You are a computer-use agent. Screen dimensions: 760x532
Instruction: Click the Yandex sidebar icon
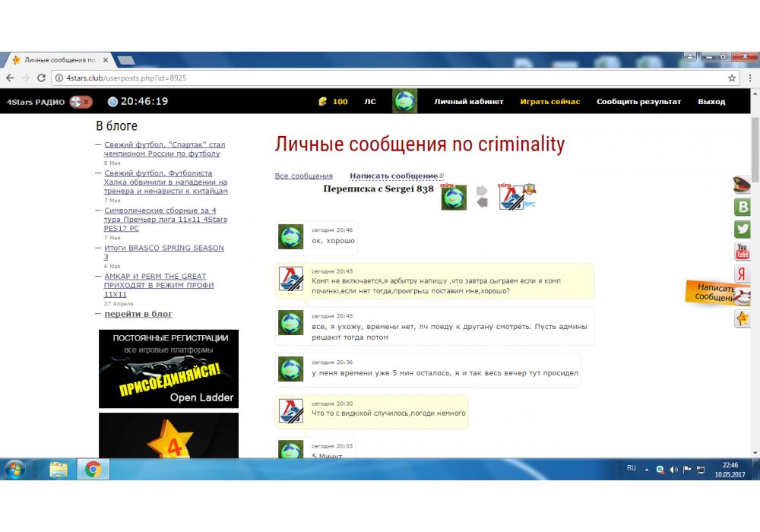pos(742,274)
